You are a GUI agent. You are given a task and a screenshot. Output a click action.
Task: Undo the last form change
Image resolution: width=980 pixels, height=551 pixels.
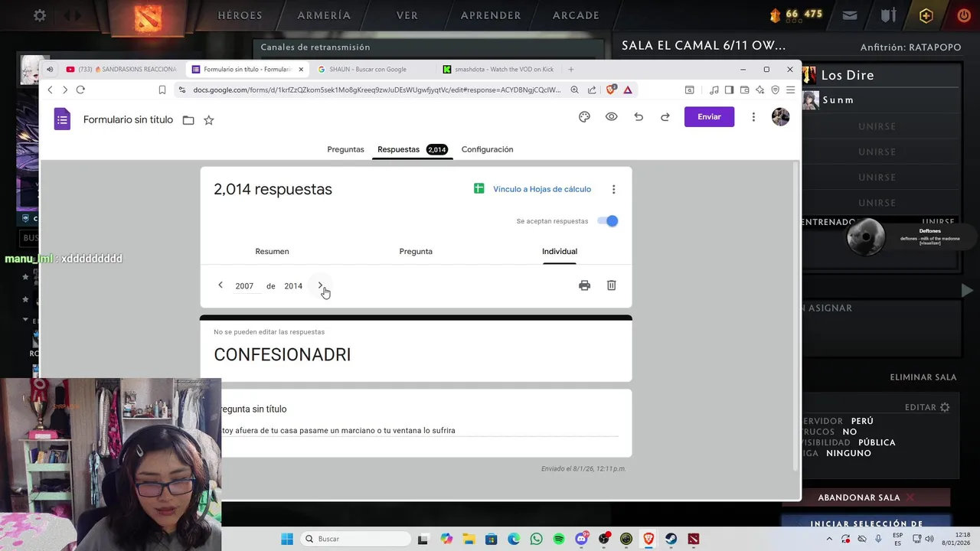639,117
